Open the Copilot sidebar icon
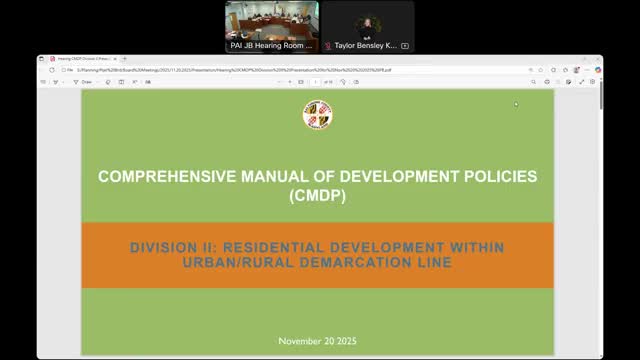This screenshot has height=360, width=640. click(598, 70)
